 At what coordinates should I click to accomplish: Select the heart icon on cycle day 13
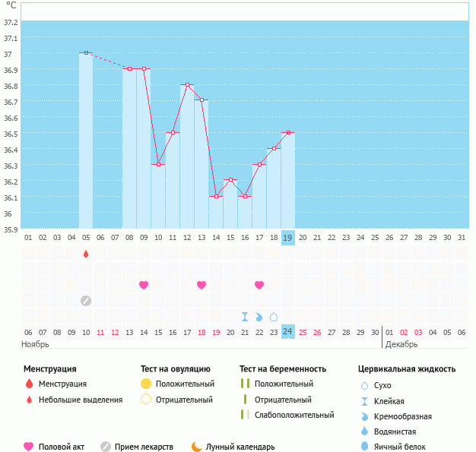(x=202, y=285)
